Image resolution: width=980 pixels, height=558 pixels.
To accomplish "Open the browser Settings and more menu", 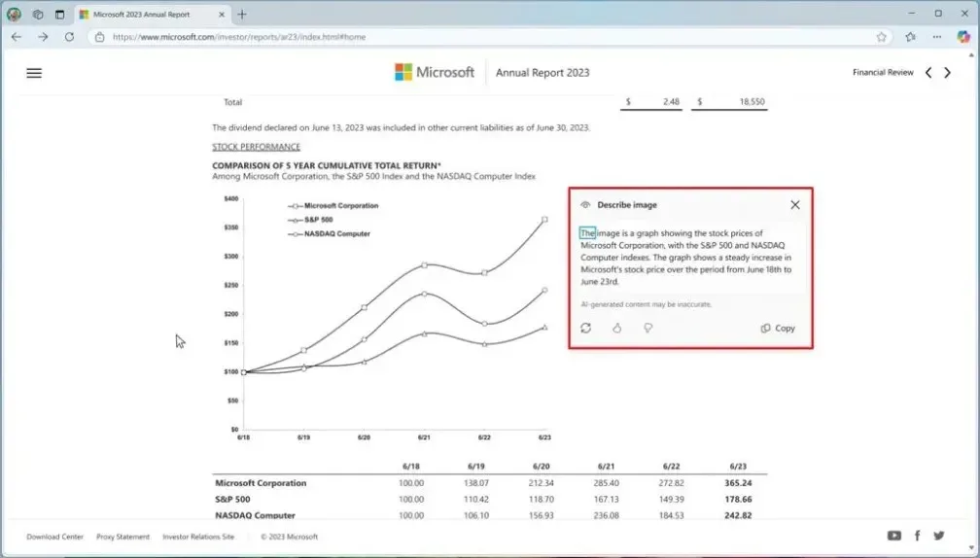I will click(x=937, y=37).
